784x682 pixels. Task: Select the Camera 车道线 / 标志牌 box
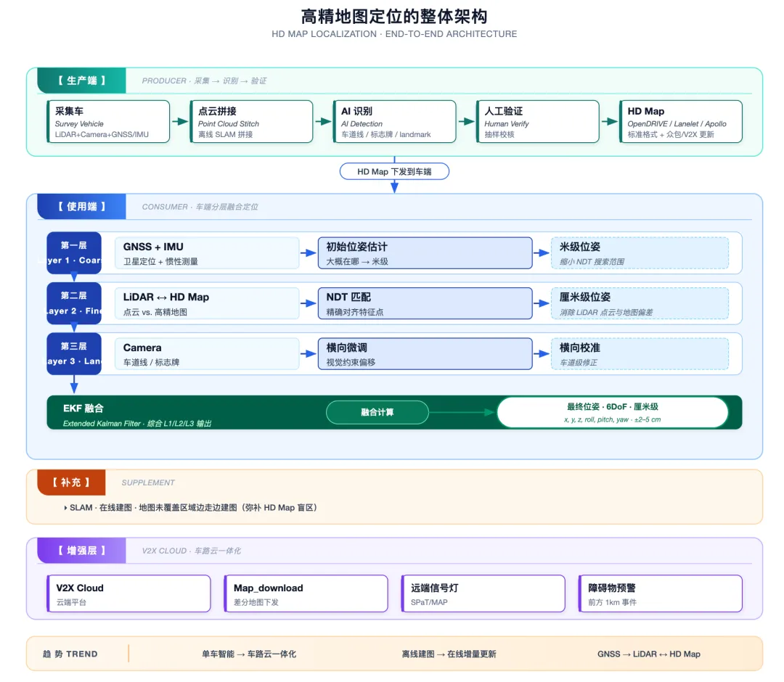207,354
